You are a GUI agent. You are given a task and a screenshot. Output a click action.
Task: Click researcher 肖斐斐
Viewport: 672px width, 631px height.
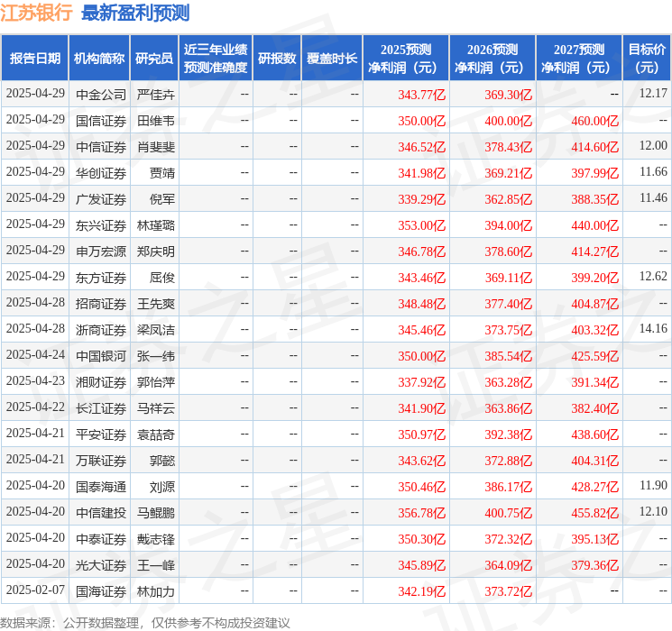pos(156,147)
